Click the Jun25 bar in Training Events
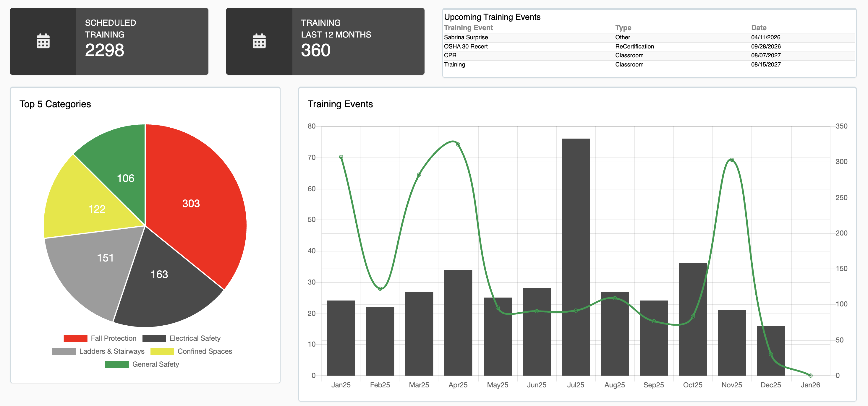 click(536, 332)
